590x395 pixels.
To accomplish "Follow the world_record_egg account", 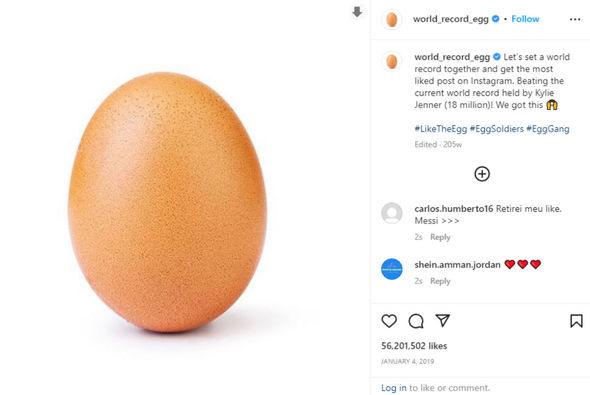I will click(525, 19).
